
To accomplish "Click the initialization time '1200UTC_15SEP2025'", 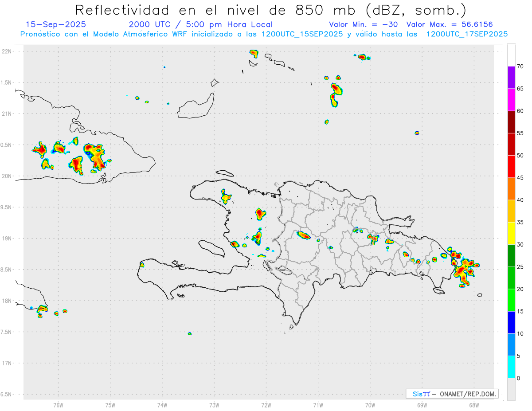I will 302,34.
